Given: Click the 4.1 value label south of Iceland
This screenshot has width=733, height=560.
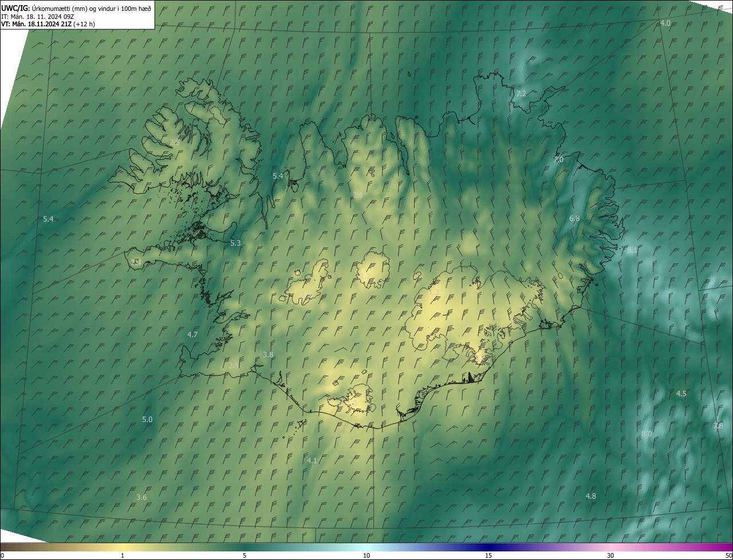Looking at the screenshot, I should pos(312,461).
